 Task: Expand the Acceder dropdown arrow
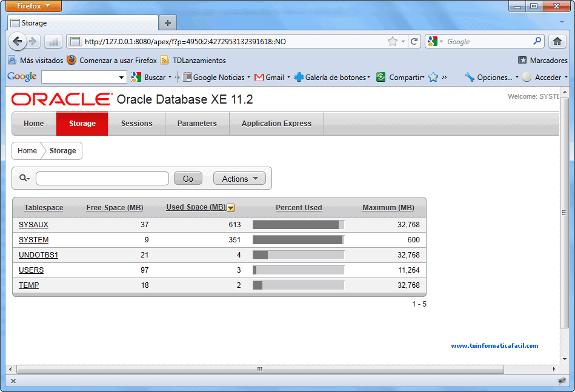tap(566, 78)
